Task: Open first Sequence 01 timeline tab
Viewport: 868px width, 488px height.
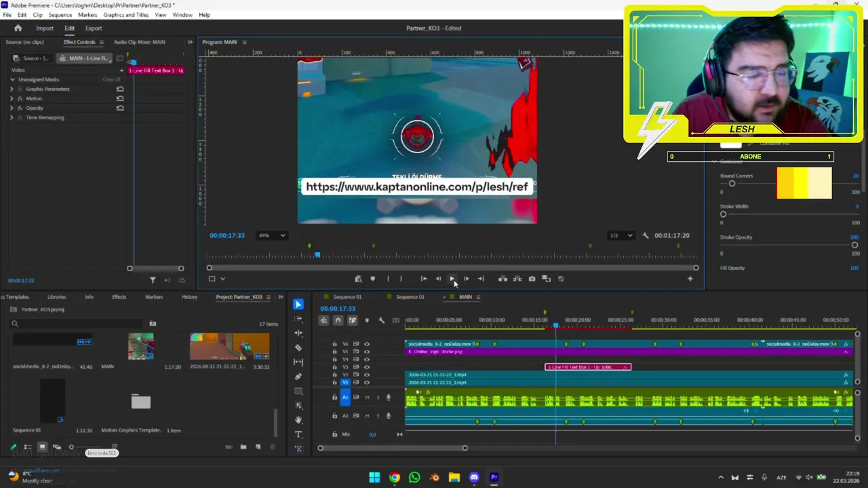Action: coord(347,297)
